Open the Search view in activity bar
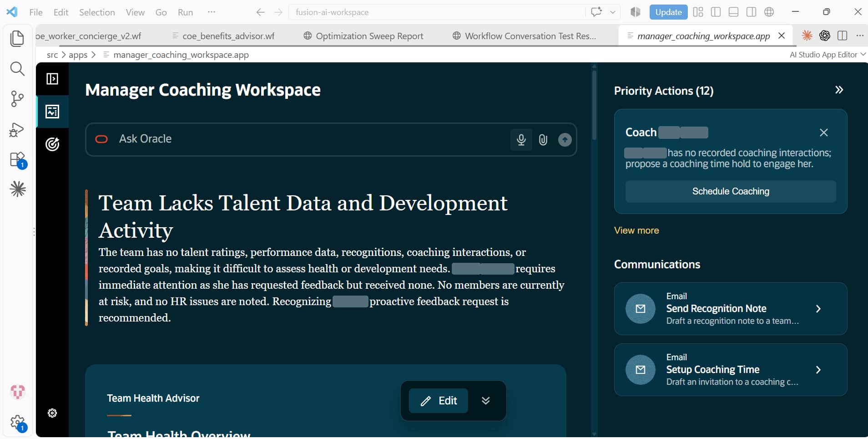This screenshot has height=439, width=868. 17,69
